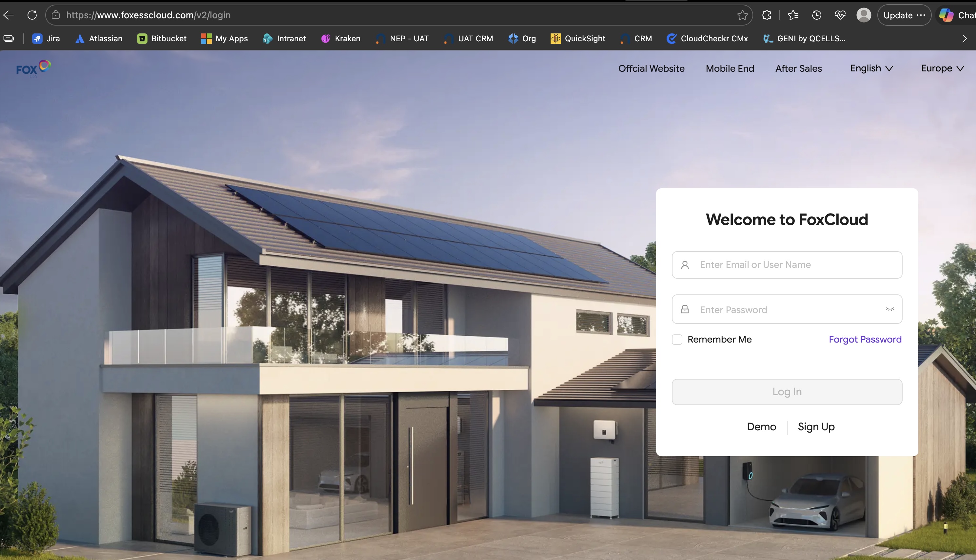Screen dimensions: 976x560
Task: Open the browser extensions puzzle icon
Action: tap(766, 15)
